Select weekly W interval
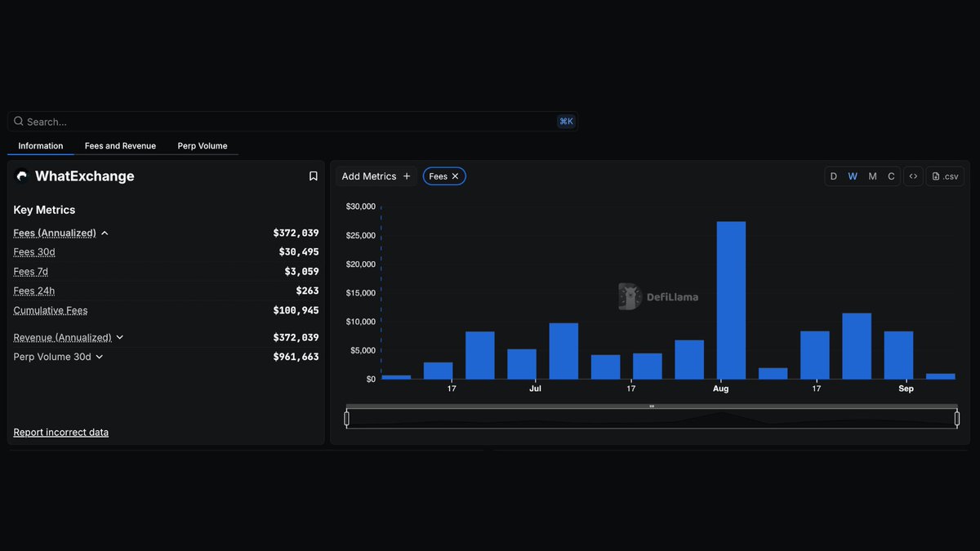Screen dimensions: 980x551 pyautogui.click(x=853, y=176)
